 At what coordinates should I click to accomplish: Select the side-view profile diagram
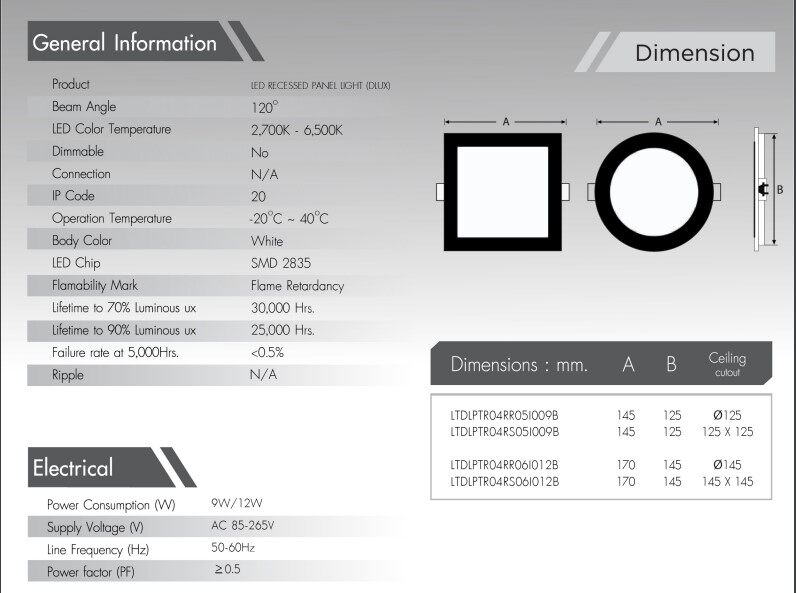point(762,189)
